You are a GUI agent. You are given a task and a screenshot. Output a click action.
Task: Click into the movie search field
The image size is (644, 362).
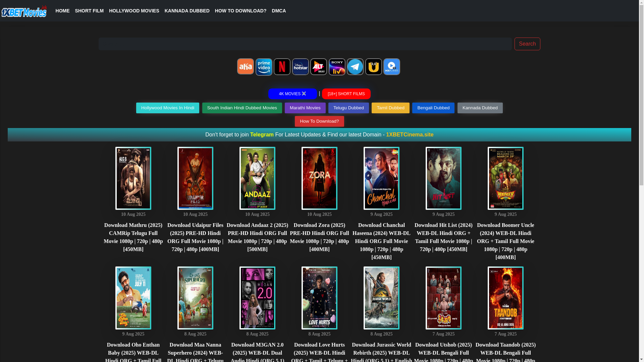305,44
